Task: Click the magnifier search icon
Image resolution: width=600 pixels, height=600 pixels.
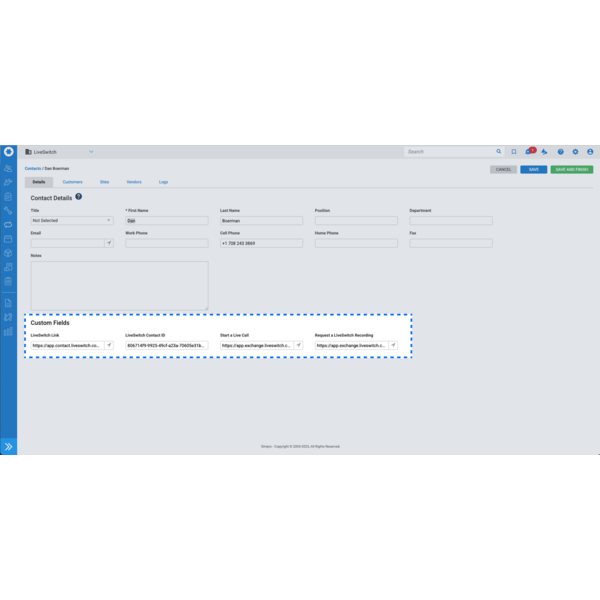Action: pyautogui.click(x=499, y=152)
